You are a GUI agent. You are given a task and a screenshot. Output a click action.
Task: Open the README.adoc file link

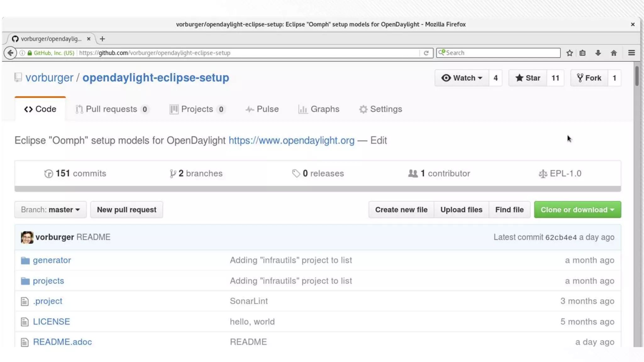click(x=62, y=342)
